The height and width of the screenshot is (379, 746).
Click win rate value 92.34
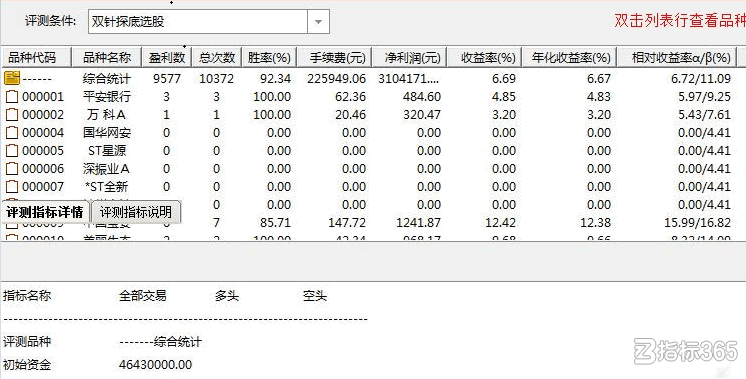click(x=275, y=78)
